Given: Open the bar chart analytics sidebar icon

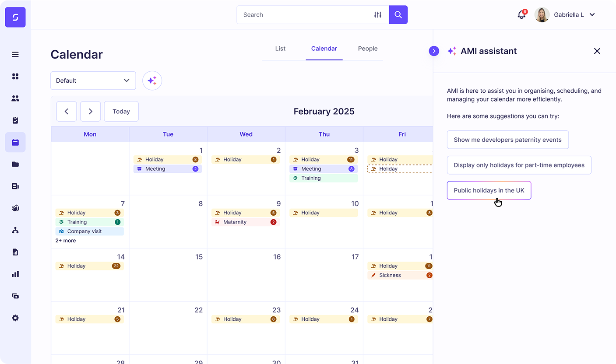Looking at the screenshot, I should click(x=15, y=274).
